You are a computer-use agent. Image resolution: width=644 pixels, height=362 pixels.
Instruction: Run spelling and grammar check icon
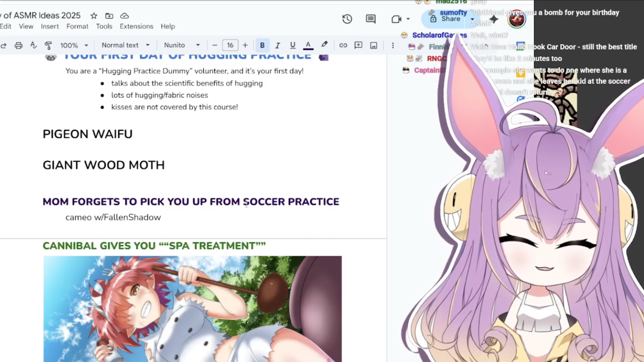pyautogui.click(x=33, y=45)
